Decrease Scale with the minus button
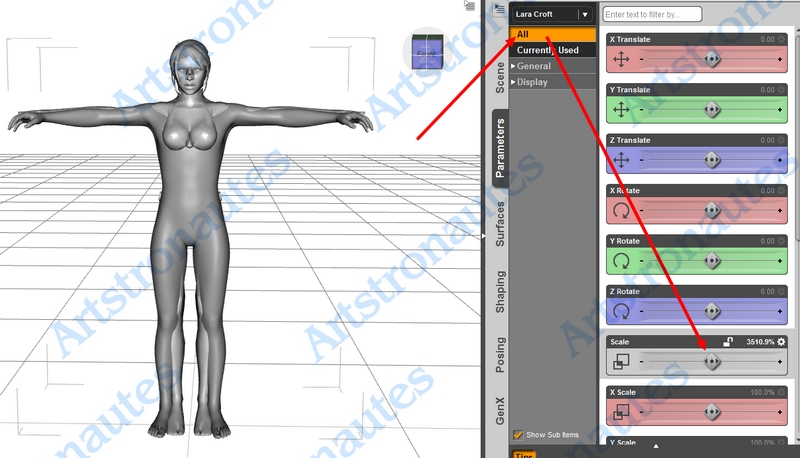 pyautogui.click(x=641, y=362)
